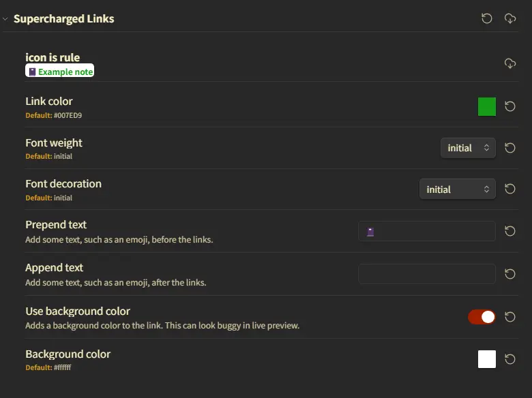532x398 pixels.
Task: Reset the Append text field
Action: tap(510, 274)
